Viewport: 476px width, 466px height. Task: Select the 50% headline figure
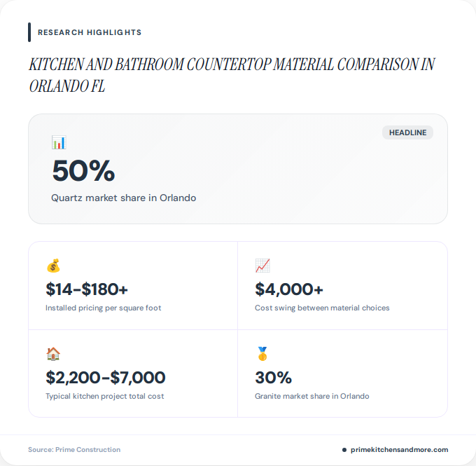[x=83, y=171]
